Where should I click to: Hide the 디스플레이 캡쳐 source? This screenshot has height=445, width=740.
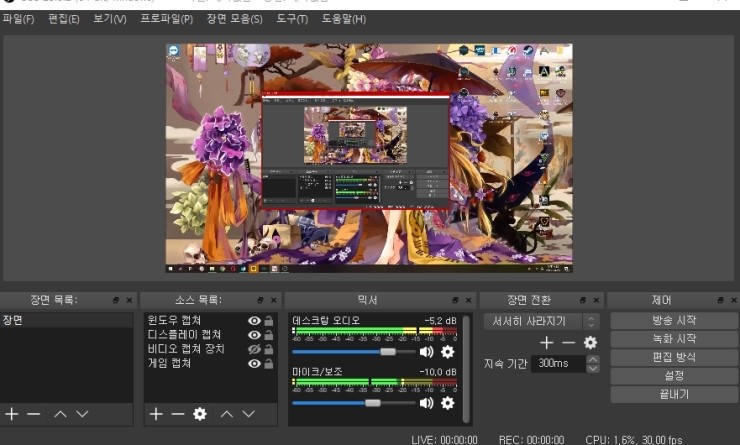254,335
